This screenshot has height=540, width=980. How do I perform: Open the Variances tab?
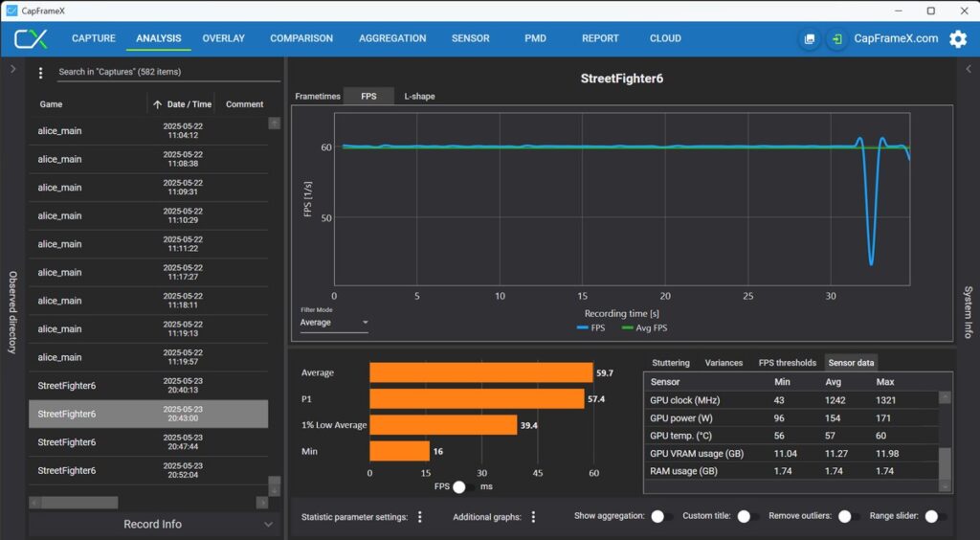[724, 363]
